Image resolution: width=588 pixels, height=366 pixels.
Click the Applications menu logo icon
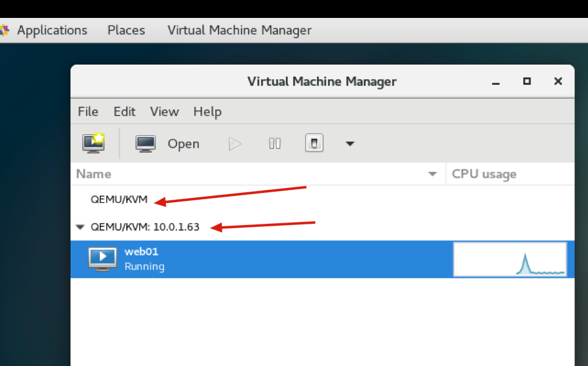(4, 30)
